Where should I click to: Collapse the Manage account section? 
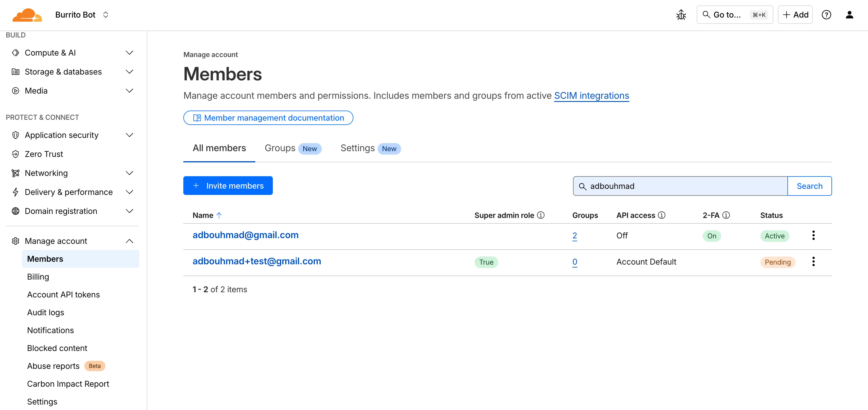point(130,241)
